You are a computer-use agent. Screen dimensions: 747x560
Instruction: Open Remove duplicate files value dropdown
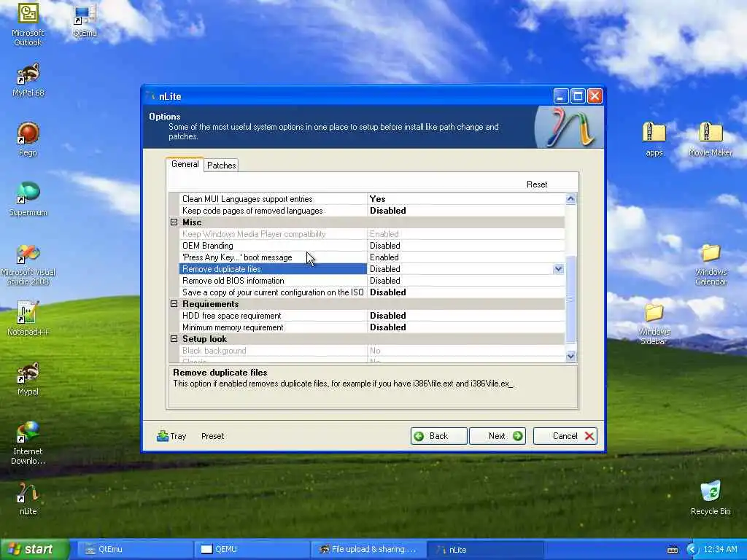pyautogui.click(x=558, y=269)
